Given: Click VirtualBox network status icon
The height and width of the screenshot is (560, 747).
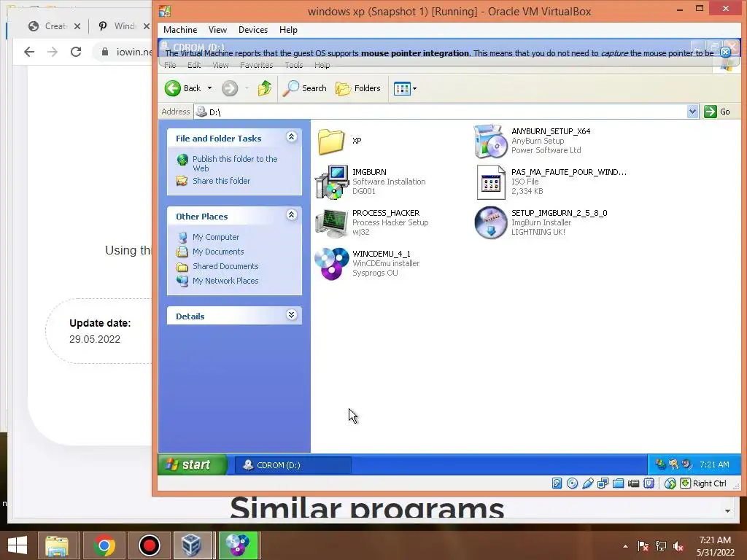Looking at the screenshot, I should click(x=603, y=483).
